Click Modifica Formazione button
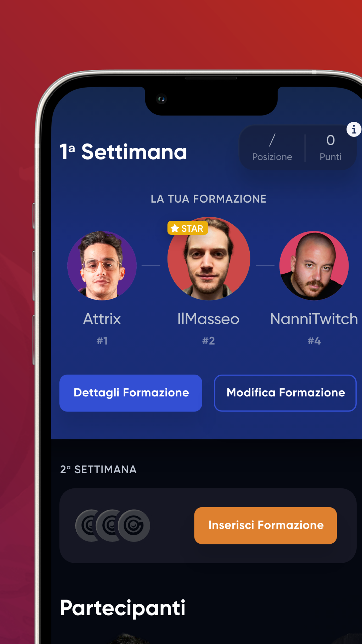This screenshot has height=644, width=362. pyautogui.click(x=285, y=393)
